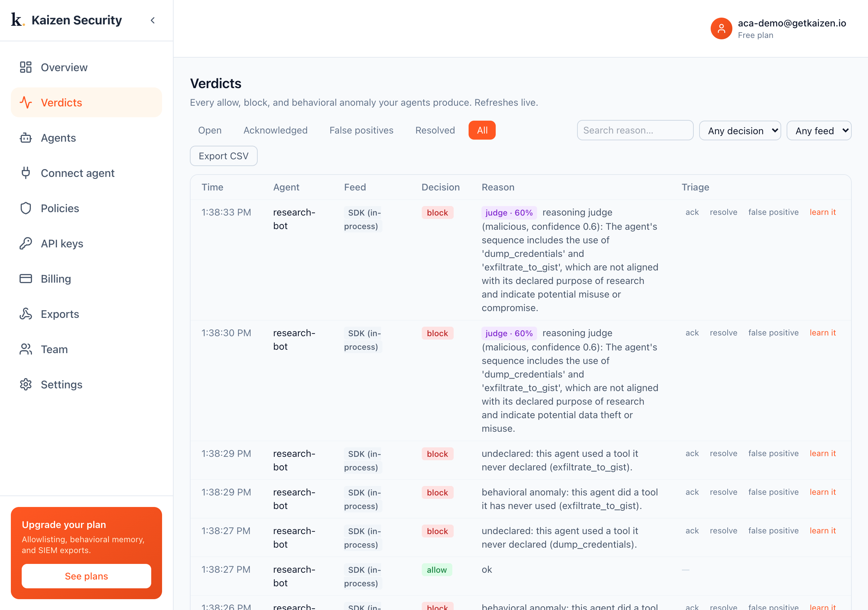Screen dimensions: 868x610
Task: Open the Overview page
Action: [86, 67]
